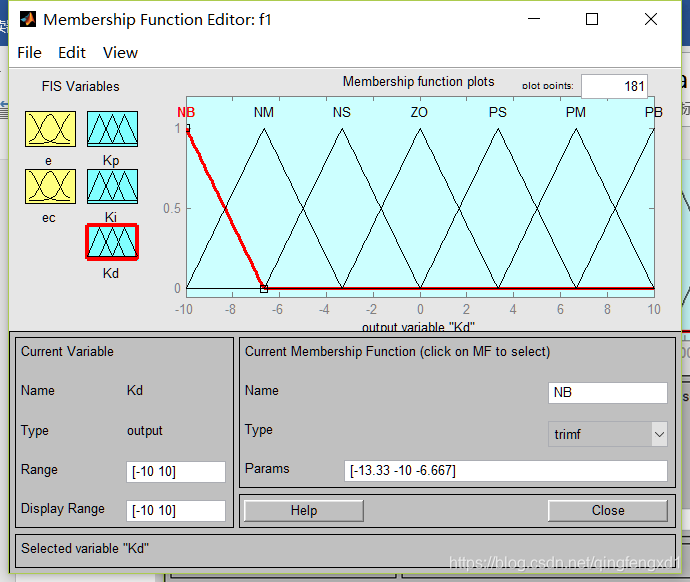The image size is (690, 582).
Task: Click the Display Range input field
Action: click(176, 510)
